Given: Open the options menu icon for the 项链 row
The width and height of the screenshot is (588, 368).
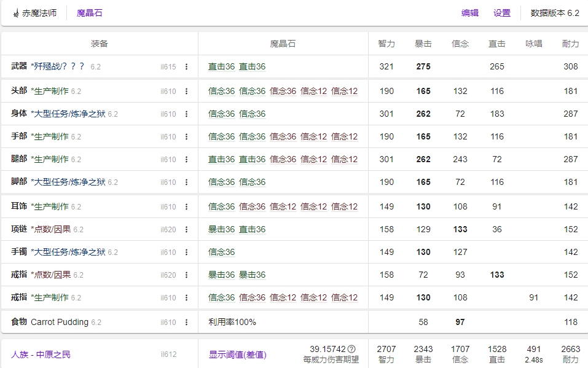Looking at the screenshot, I should pos(187,230).
